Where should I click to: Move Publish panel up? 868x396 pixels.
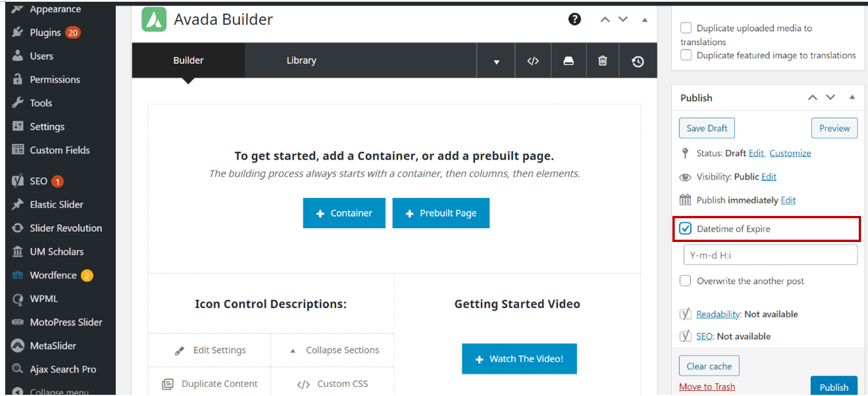click(813, 97)
